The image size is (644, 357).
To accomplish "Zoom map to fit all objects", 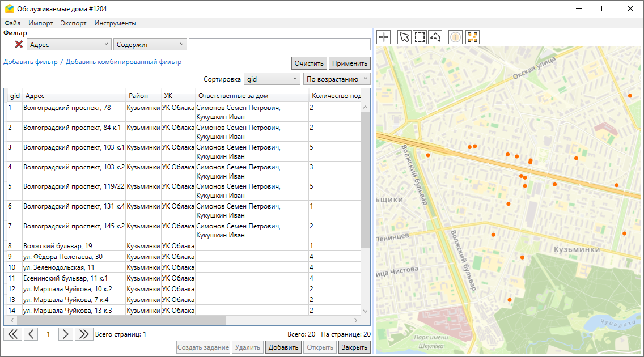I will 472,37.
